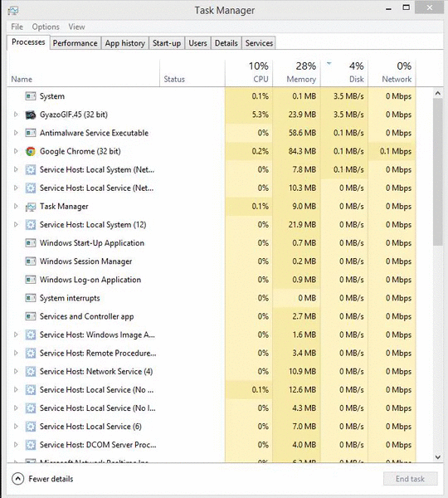This screenshot has width=448, height=498.
Task: Click the System interrupts icon
Action: (31, 298)
